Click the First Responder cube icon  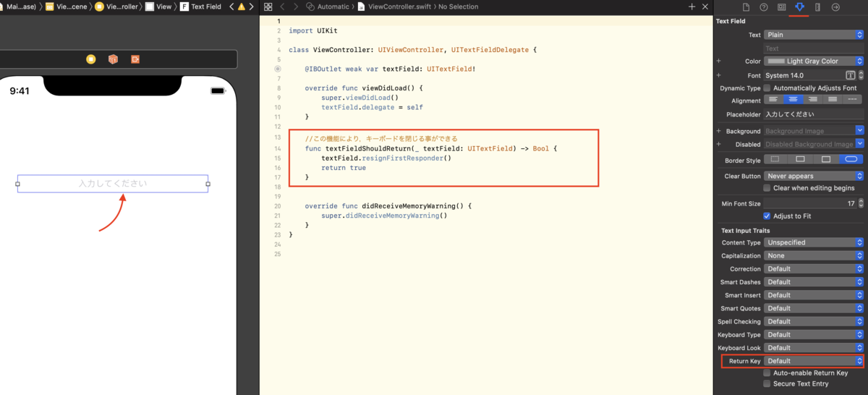coord(113,59)
